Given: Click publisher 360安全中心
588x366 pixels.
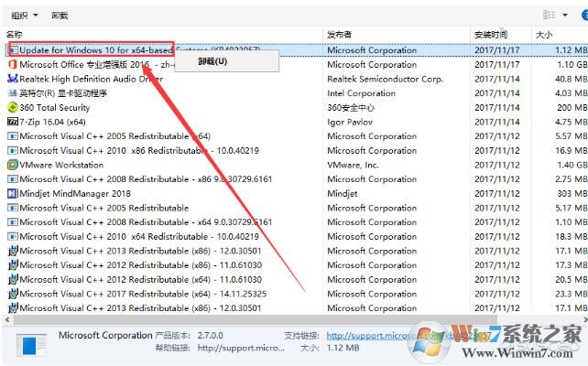Looking at the screenshot, I should click(351, 108).
